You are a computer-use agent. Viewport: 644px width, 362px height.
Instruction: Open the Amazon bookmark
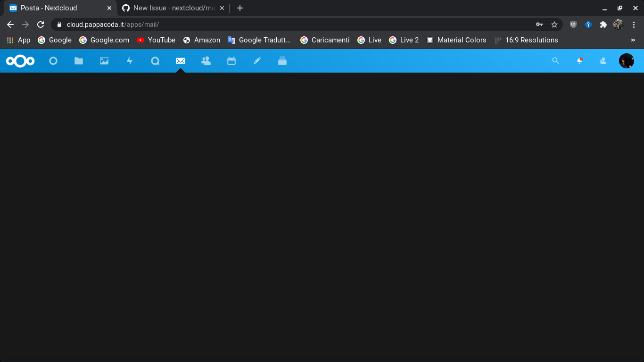tap(202, 40)
